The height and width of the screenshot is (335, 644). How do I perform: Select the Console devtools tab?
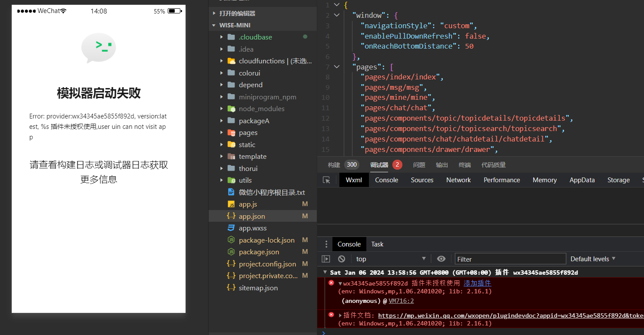[387, 180]
